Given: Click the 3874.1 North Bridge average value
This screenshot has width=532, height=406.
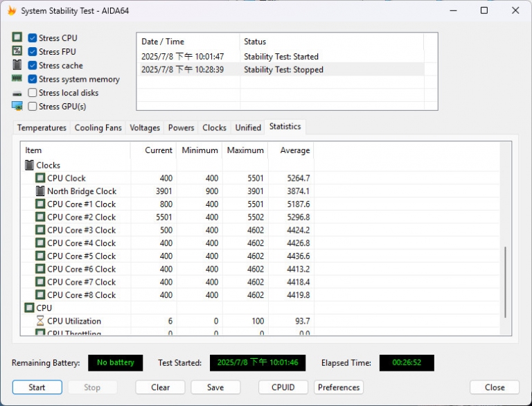Looking at the screenshot, I should [x=299, y=191].
